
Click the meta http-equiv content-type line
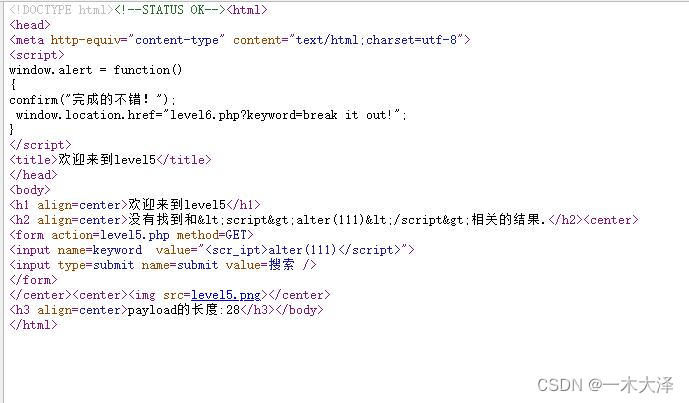(x=240, y=40)
